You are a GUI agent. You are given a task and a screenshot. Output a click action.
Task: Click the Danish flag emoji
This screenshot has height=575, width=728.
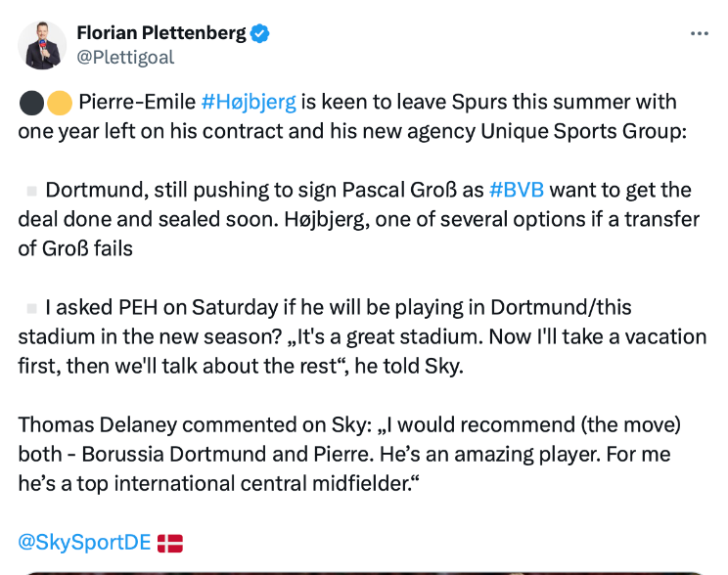170,543
